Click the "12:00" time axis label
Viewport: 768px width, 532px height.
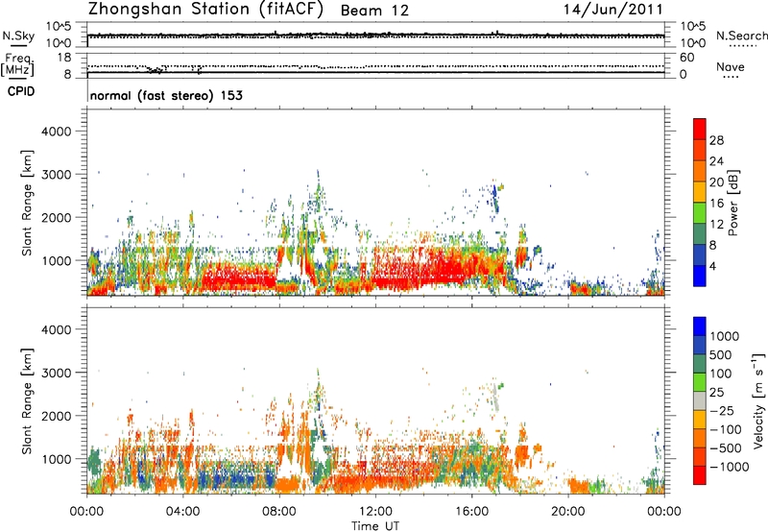(375, 512)
